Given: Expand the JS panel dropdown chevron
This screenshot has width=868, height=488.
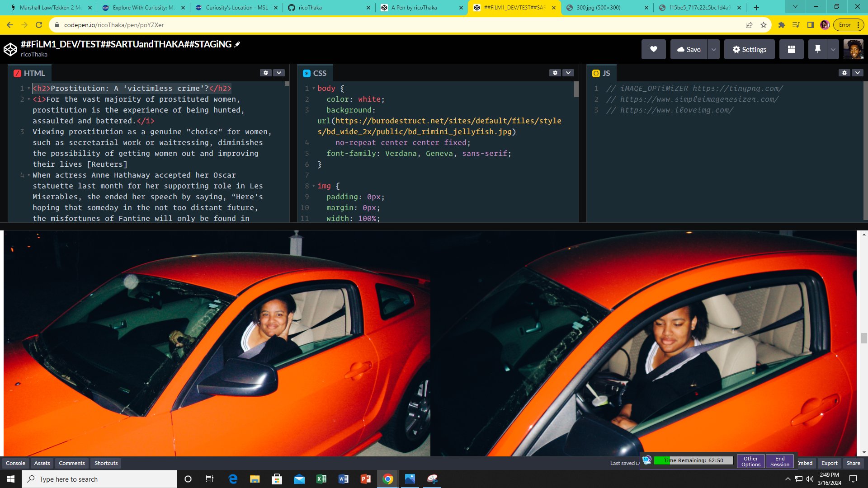Looking at the screenshot, I should pyautogui.click(x=857, y=73).
